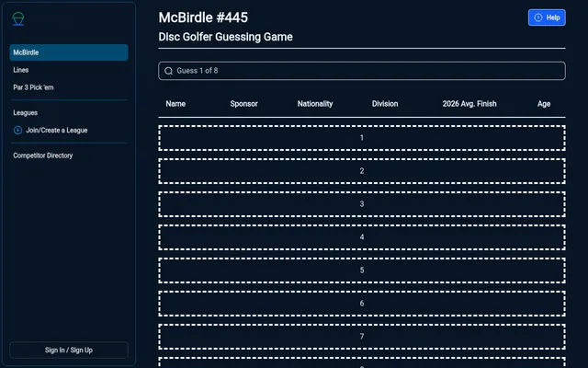Click Sign In / Sign Up button
Viewport: 588px width, 368px height.
point(69,350)
